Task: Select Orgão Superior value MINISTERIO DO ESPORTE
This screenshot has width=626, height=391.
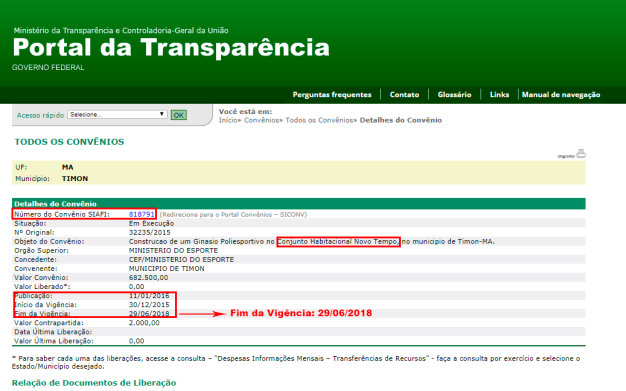Action: coord(173,250)
